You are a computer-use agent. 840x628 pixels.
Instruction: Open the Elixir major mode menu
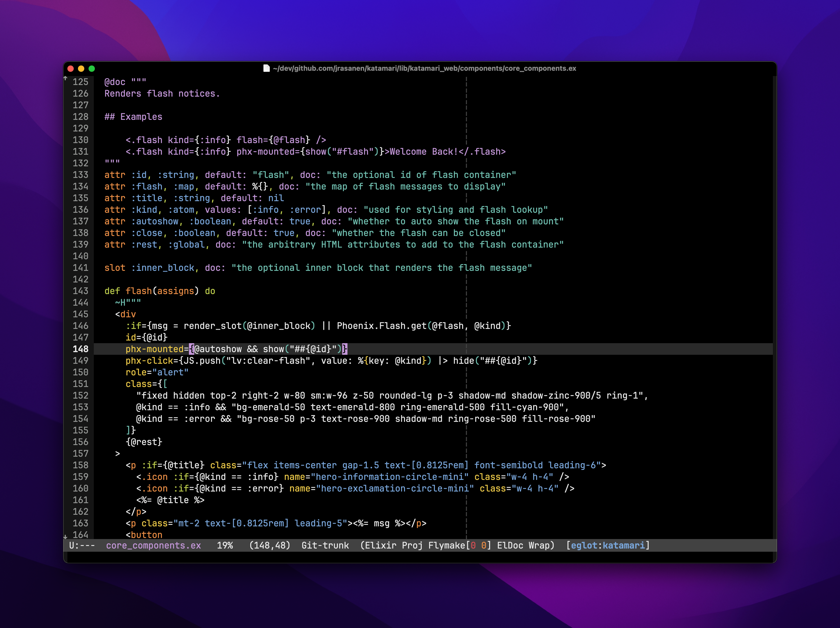pyautogui.click(x=380, y=546)
